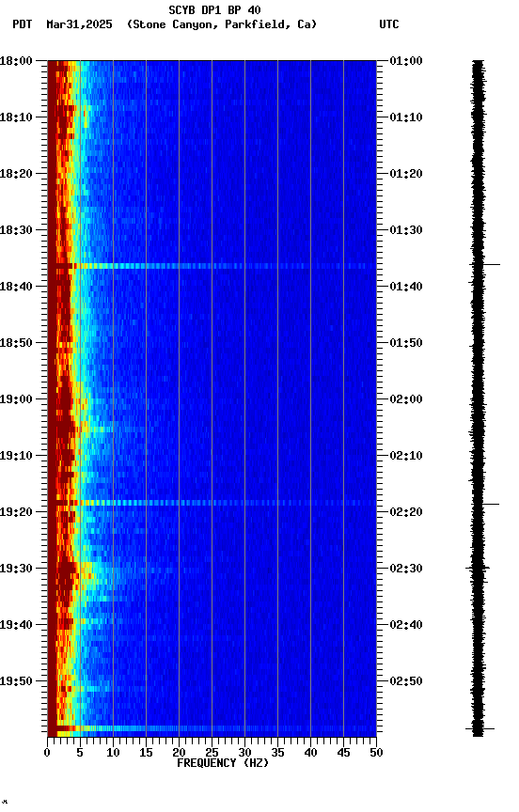519x812 pixels.
Task: Click the 30 Hz frequency axis label
Action: [x=244, y=753]
